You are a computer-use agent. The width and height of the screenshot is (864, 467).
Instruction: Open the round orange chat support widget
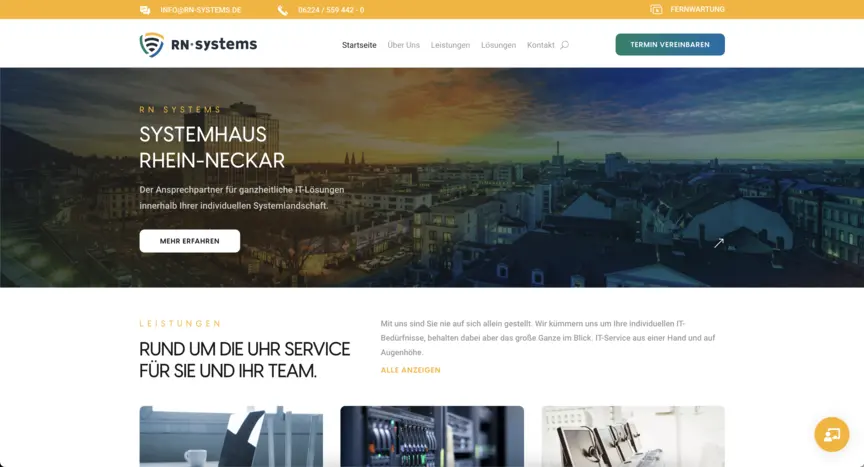(x=831, y=435)
